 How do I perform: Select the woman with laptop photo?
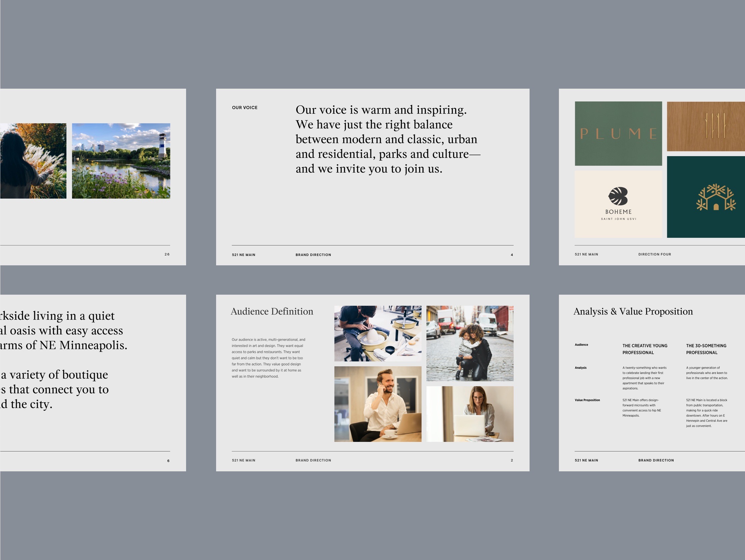click(470, 414)
